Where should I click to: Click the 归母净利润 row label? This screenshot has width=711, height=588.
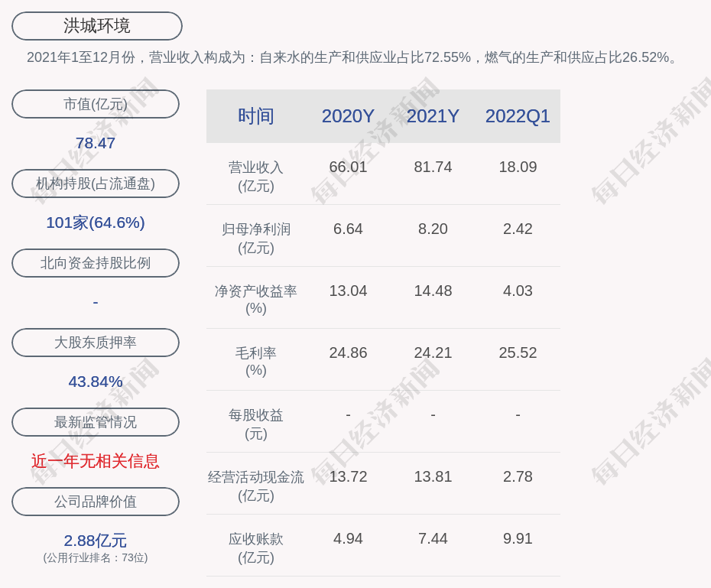point(256,239)
